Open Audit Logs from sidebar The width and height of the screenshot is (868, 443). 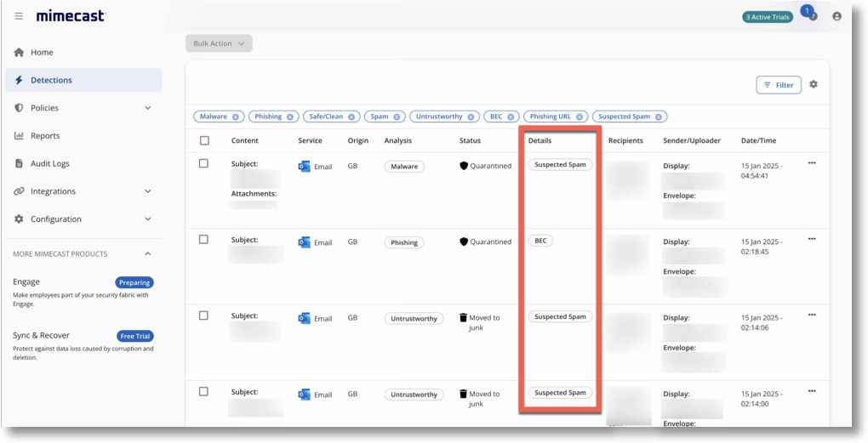pos(49,163)
